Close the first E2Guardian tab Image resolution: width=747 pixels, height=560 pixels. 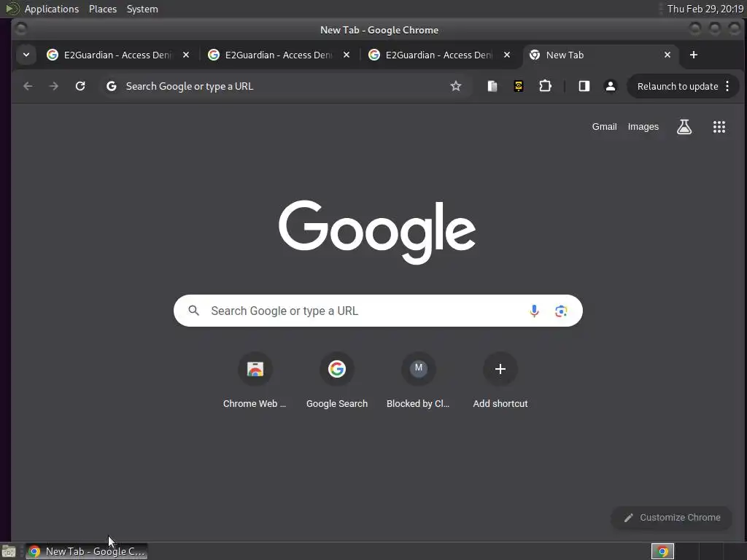pos(186,55)
